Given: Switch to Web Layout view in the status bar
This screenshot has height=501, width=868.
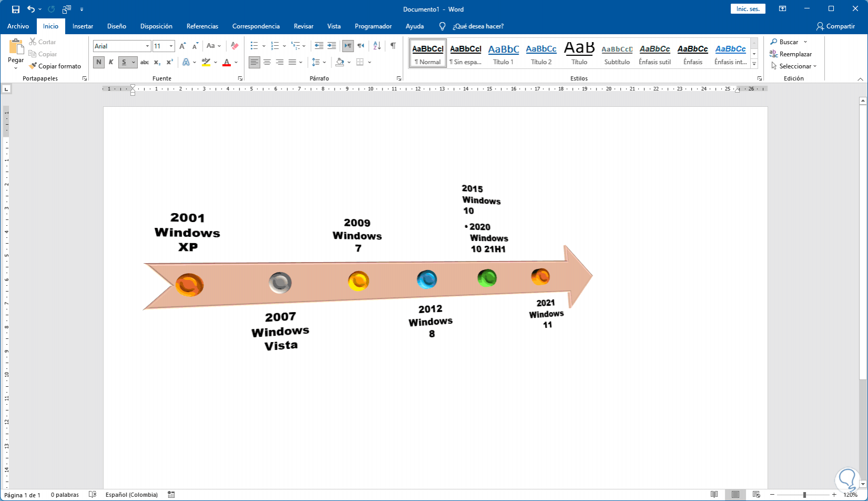Looking at the screenshot, I should coord(756,495).
